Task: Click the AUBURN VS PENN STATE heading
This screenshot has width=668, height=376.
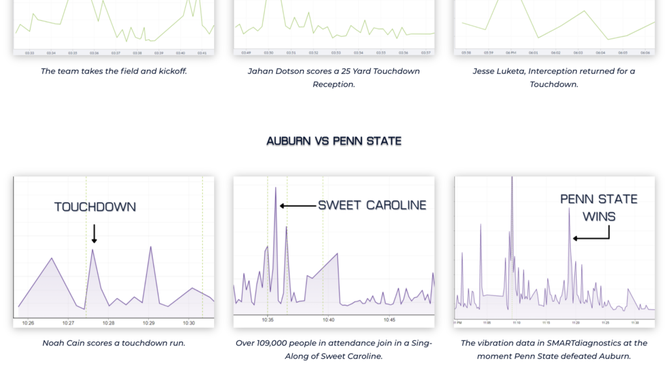Action: (334, 141)
